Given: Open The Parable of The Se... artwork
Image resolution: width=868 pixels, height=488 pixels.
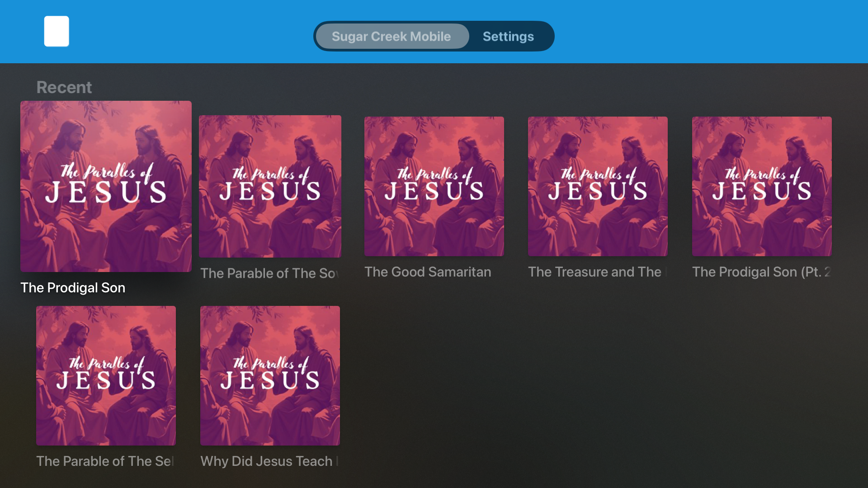Looking at the screenshot, I should 106,375.
